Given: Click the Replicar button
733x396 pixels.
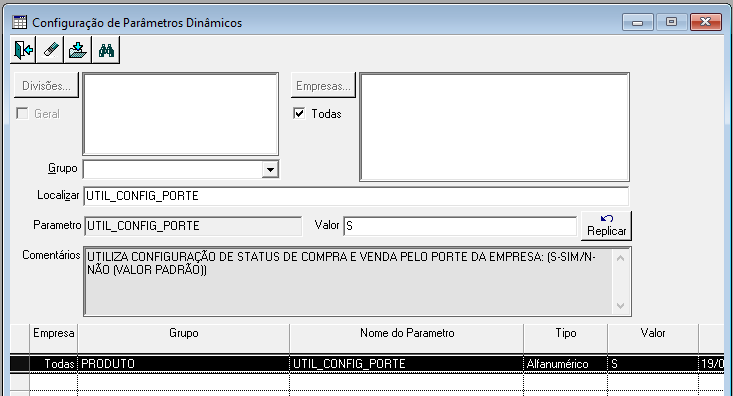Looking at the screenshot, I should [x=606, y=225].
